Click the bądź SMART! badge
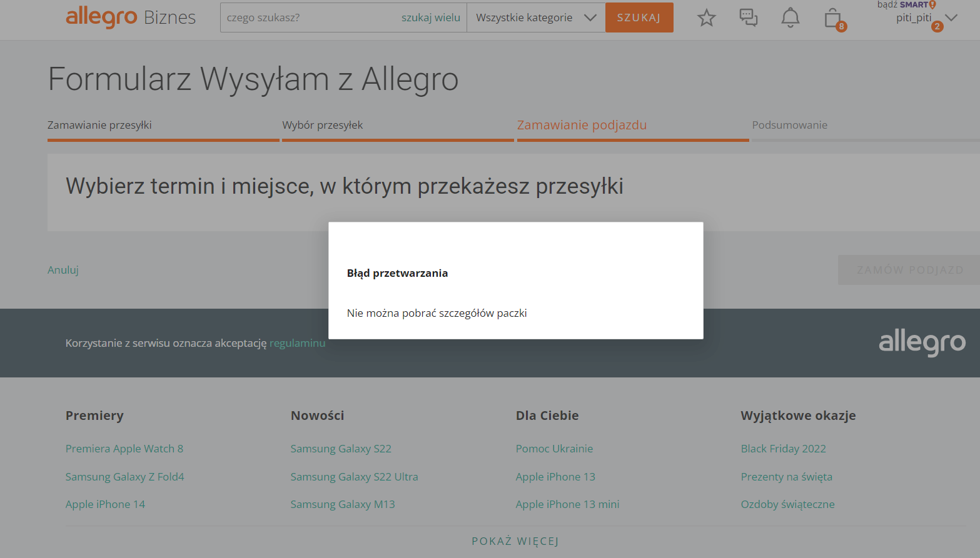The image size is (980, 558). click(x=906, y=5)
